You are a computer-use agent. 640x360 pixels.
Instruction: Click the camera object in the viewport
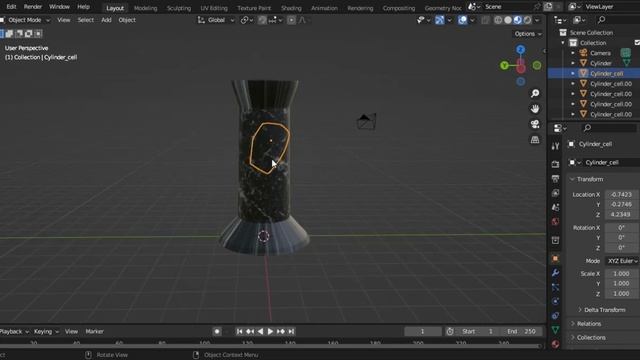coord(366,121)
